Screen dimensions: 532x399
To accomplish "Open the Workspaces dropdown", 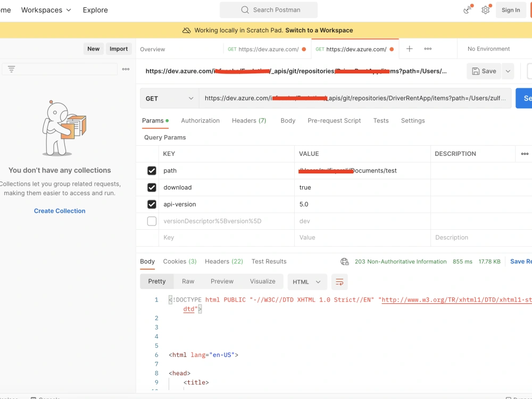I will [46, 10].
